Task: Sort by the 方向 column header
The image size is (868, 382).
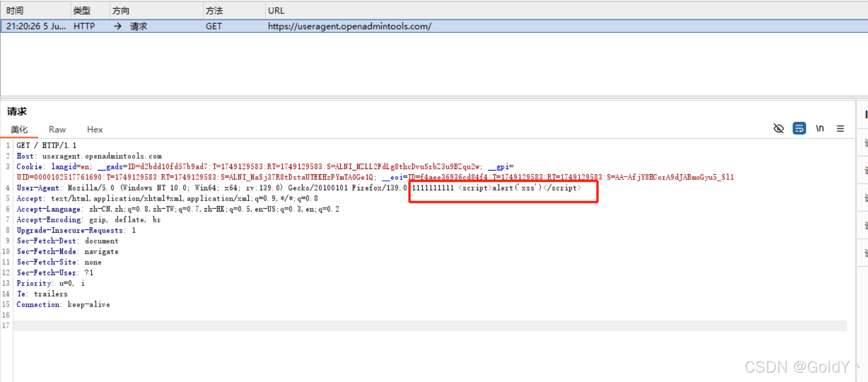Action: click(156, 10)
